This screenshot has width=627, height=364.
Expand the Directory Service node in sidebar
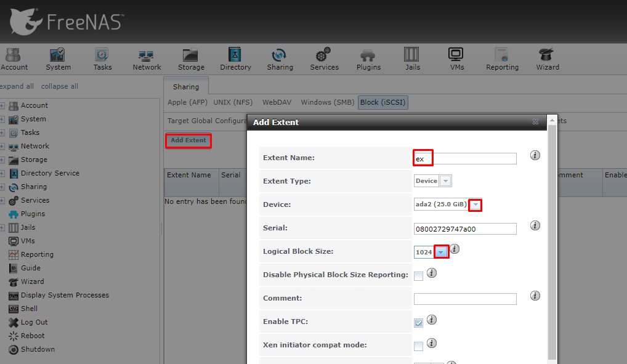pyautogui.click(x=2, y=173)
